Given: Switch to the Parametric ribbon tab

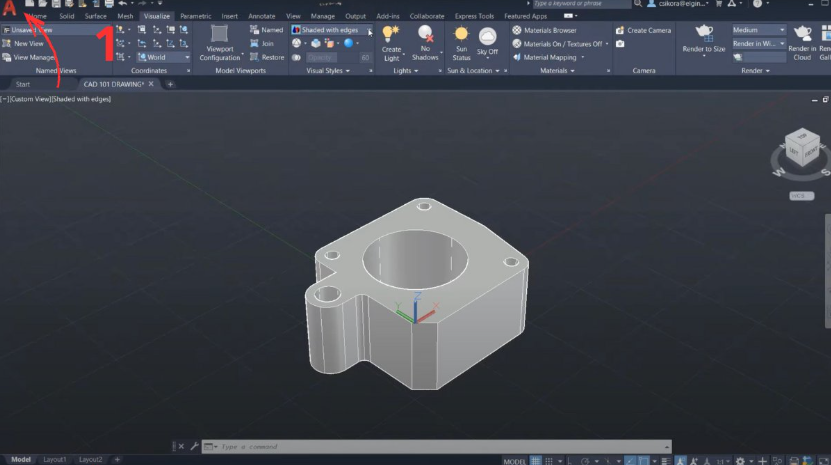Looking at the screenshot, I should [195, 17].
